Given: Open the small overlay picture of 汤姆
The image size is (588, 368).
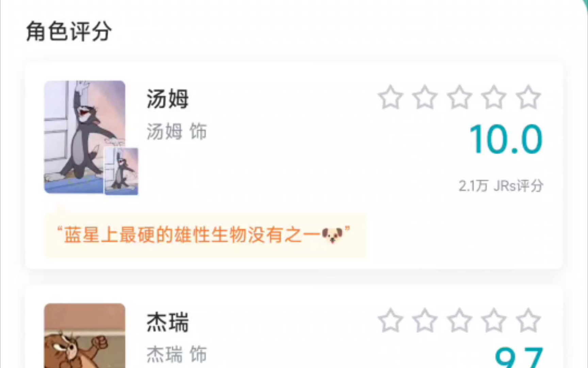Looking at the screenshot, I should (121, 171).
